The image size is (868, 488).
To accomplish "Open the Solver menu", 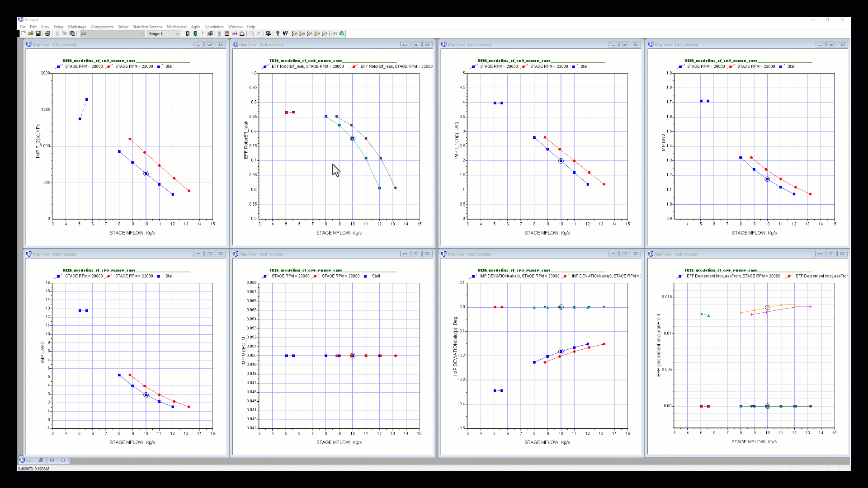I will coord(123,27).
